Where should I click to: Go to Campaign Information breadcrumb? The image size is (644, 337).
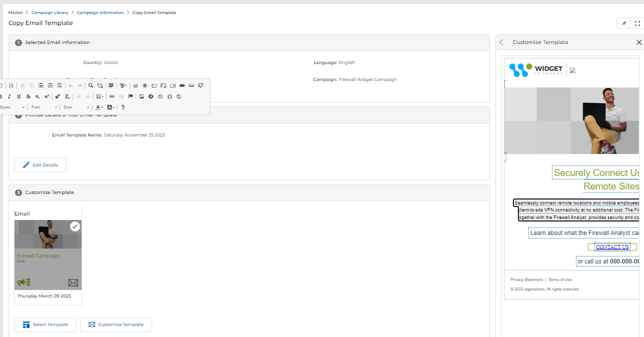(101, 12)
